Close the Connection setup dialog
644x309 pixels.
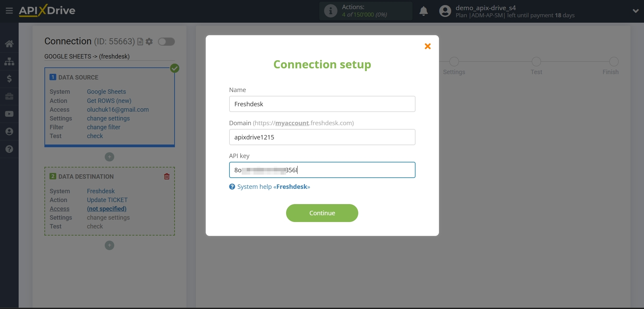tap(428, 46)
